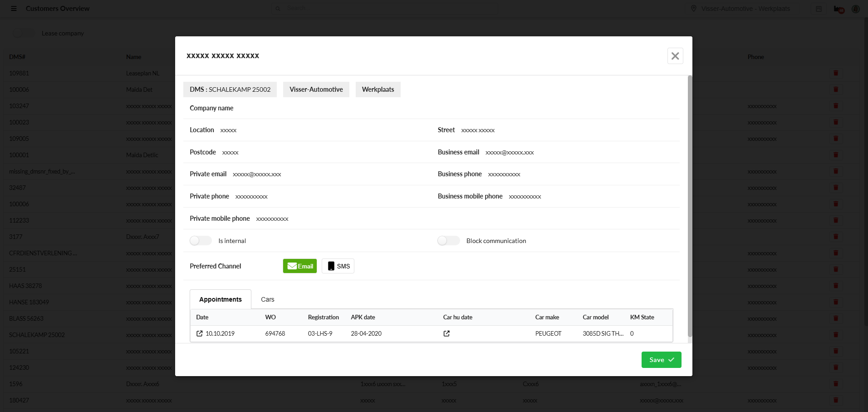Choose Email as preferred channel
This screenshot has width=868, height=412.
pos(300,266)
